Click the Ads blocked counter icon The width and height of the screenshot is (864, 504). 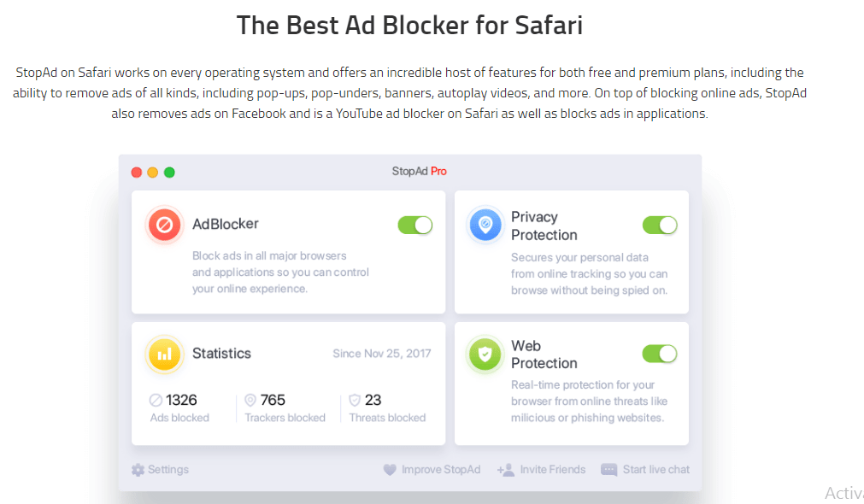(156, 400)
